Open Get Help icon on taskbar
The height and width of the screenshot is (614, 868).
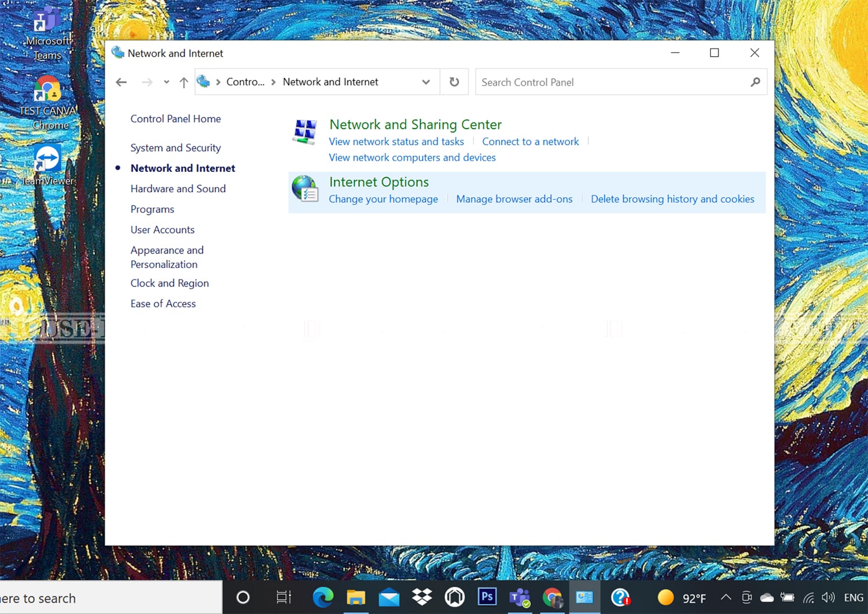(620, 597)
